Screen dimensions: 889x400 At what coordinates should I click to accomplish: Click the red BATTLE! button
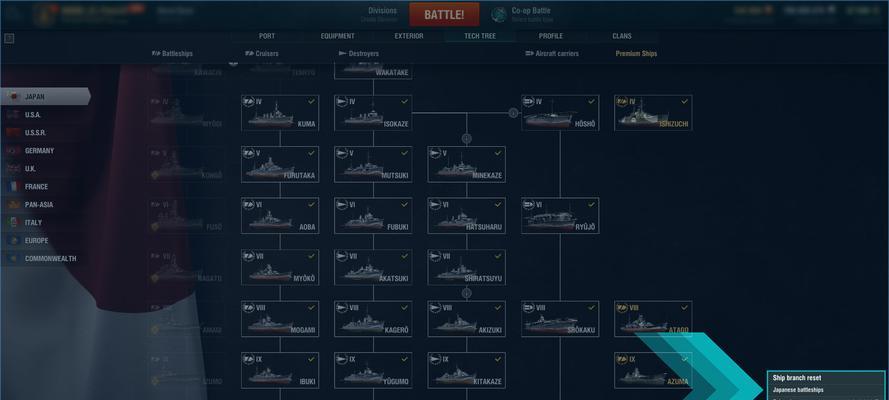[x=444, y=15]
